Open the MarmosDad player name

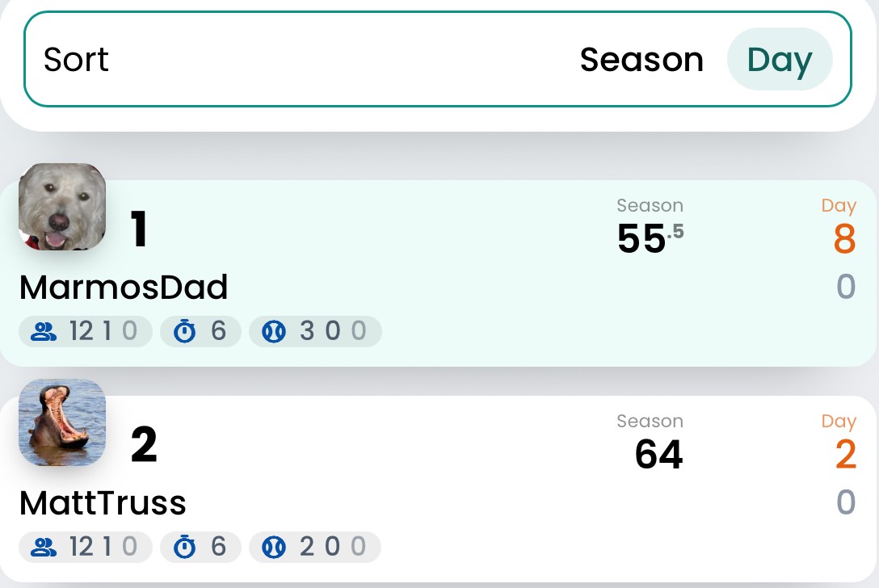pyautogui.click(x=124, y=288)
